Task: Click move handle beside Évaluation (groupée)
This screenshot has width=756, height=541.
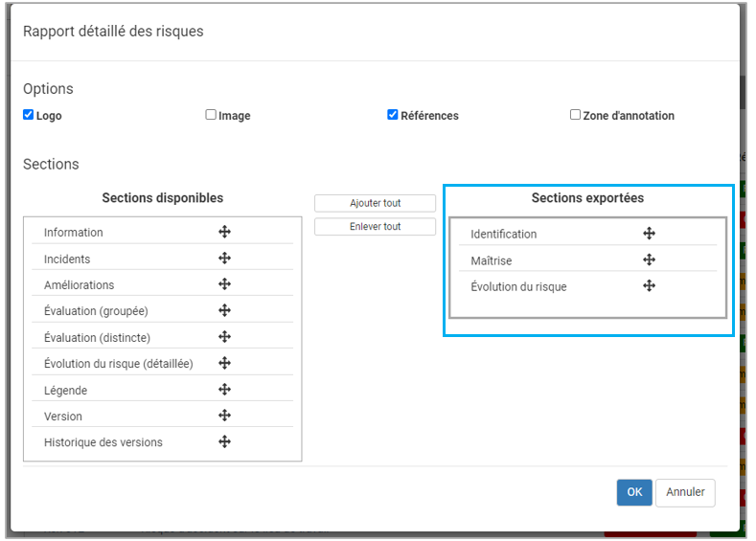Action: point(224,310)
